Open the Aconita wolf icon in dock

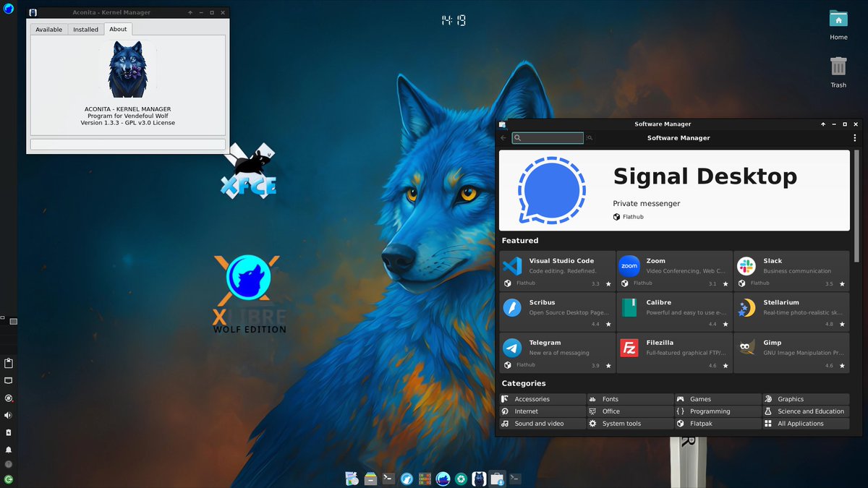tap(479, 478)
